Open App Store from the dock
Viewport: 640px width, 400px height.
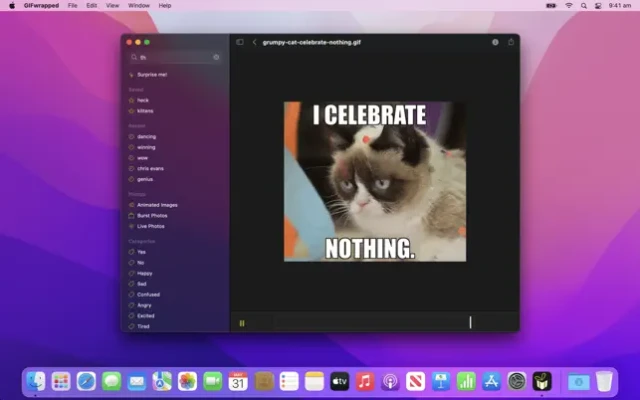click(x=491, y=382)
